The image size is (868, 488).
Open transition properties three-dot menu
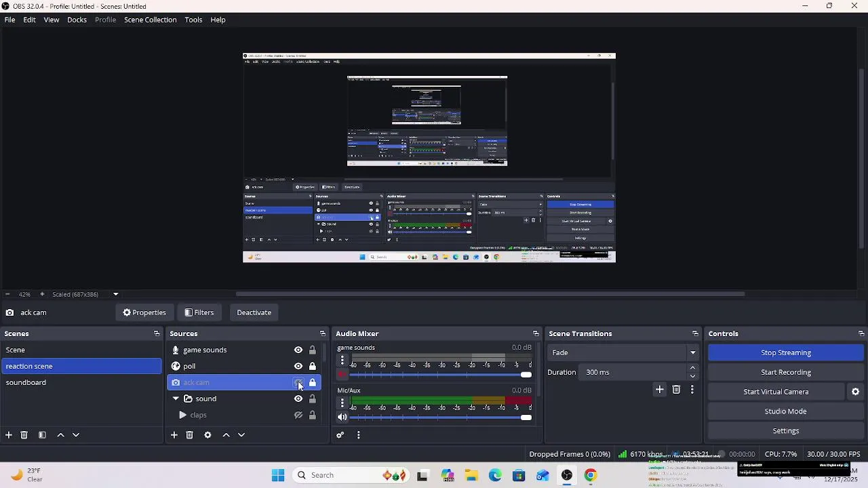(692, 390)
